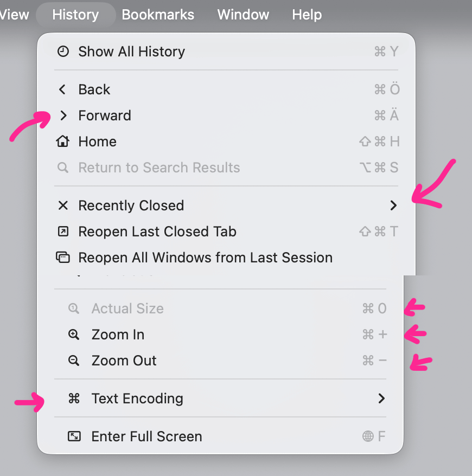
Task: Expand the Recently Closed submenu arrow
Action: [393, 205]
